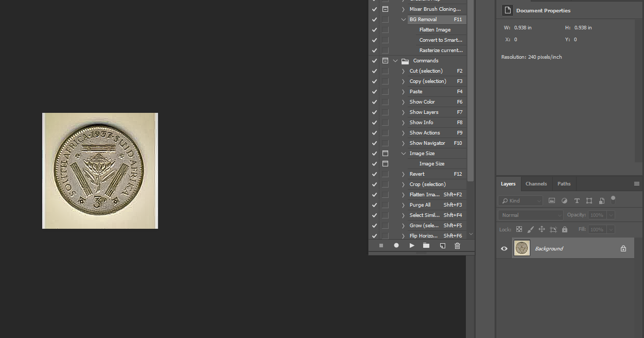Image resolution: width=644 pixels, height=338 pixels.
Task: Expand the Show Color action
Action: coord(404,102)
